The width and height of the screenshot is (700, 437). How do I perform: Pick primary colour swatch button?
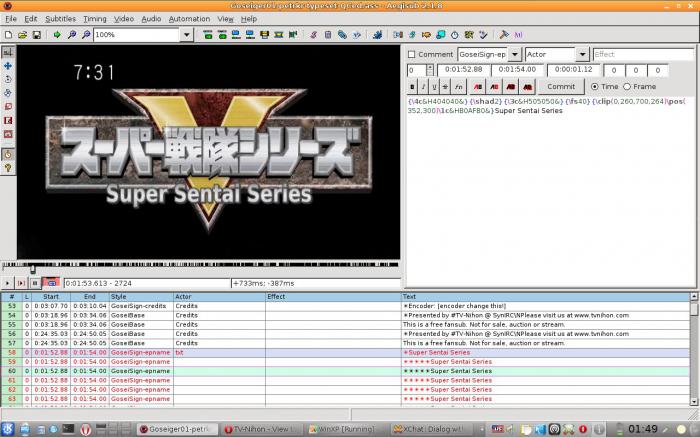478,87
